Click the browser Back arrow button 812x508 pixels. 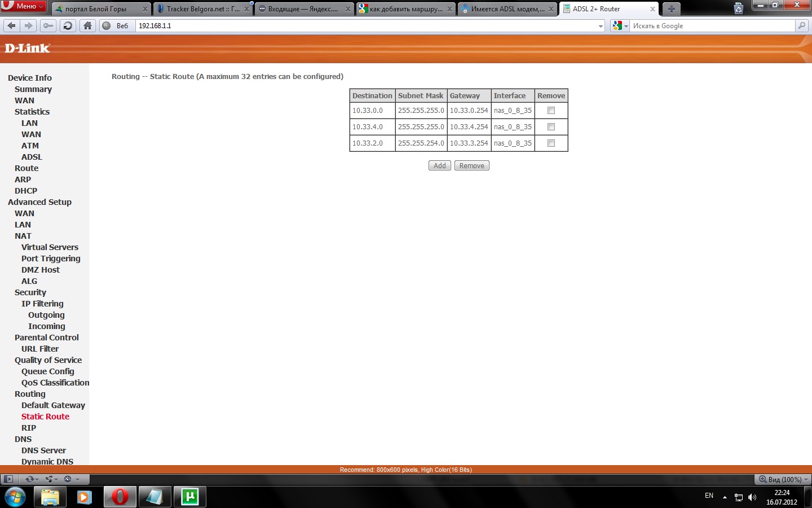click(11, 25)
